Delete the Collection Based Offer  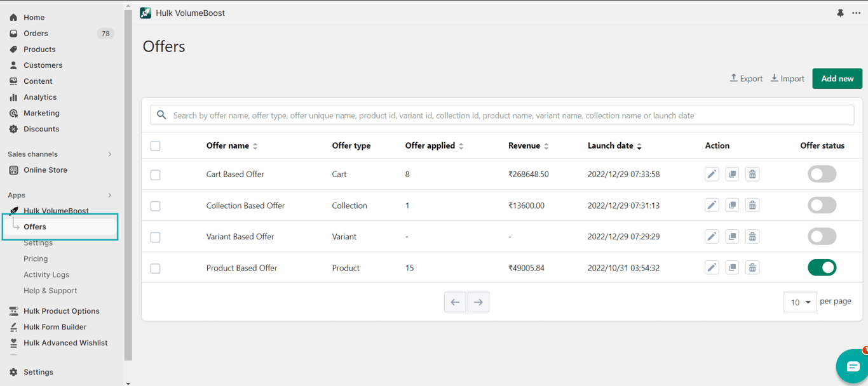(752, 205)
